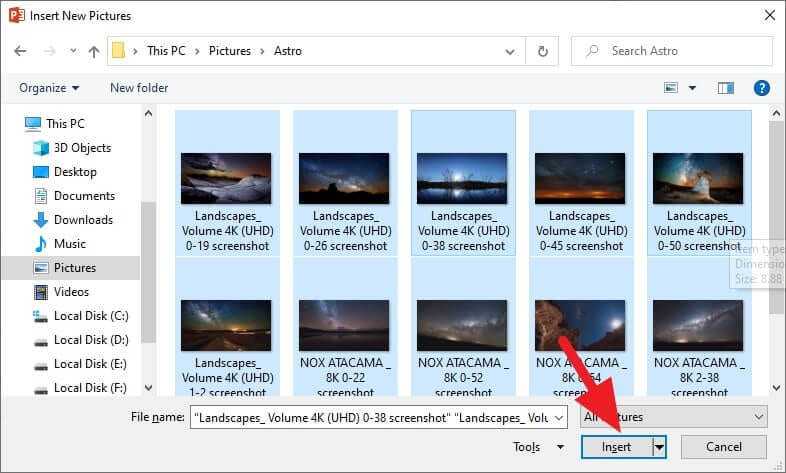Viewport: 786px width, 473px height.
Task: Click navigation pane scroll up arrow
Action: 148,113
